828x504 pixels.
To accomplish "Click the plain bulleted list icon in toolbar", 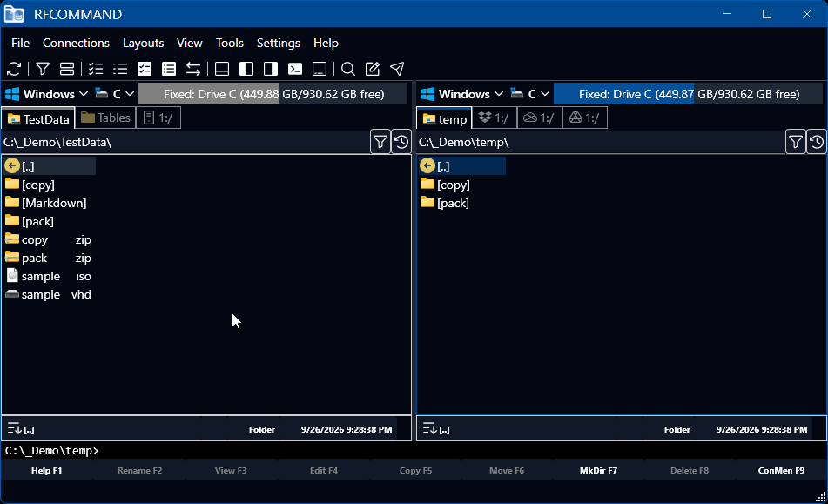I will click(x=120, y=69).
